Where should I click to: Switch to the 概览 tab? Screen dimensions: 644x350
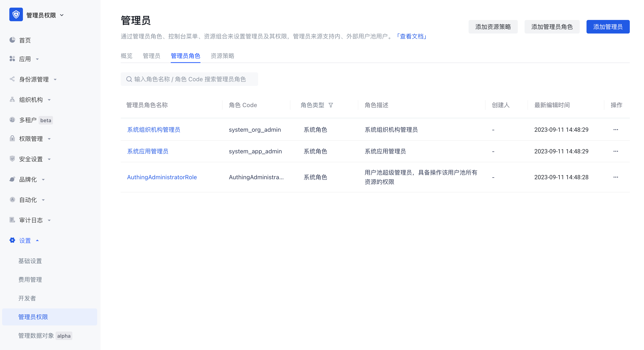point(126,56)
